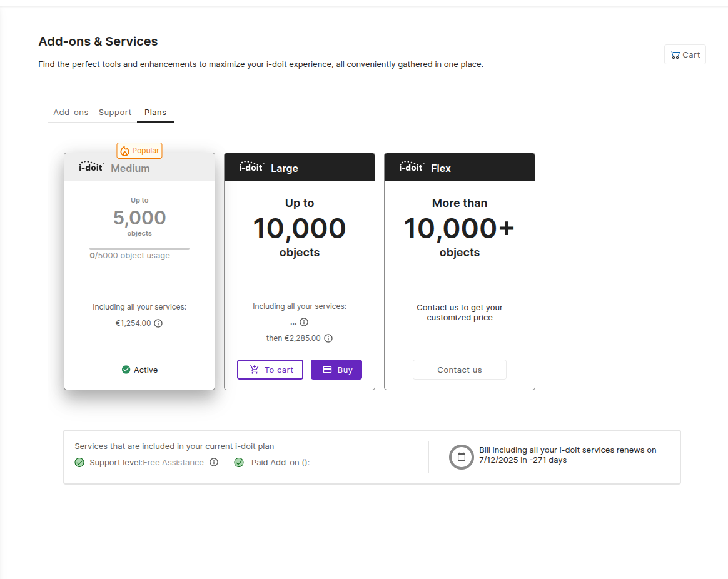Click the calendar renewal icon

pos(461,457)
